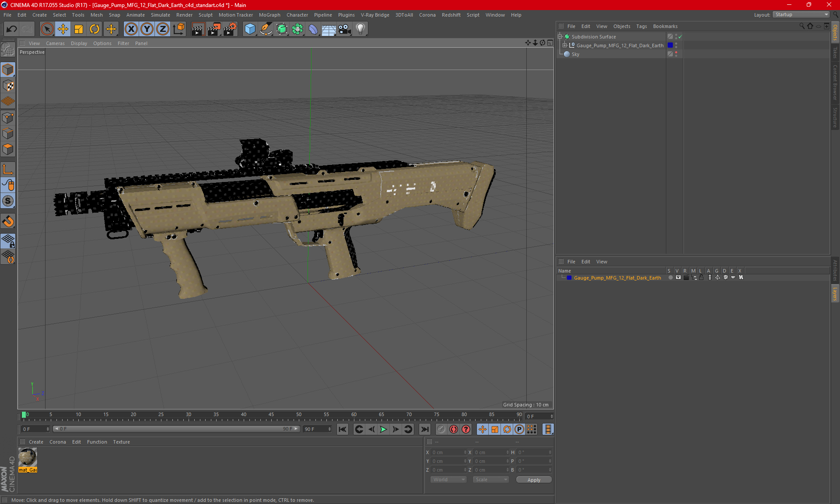The image size is (840, 504).
Task: Open the Layout Startup dropdown
Action: (x=801, y=14)
